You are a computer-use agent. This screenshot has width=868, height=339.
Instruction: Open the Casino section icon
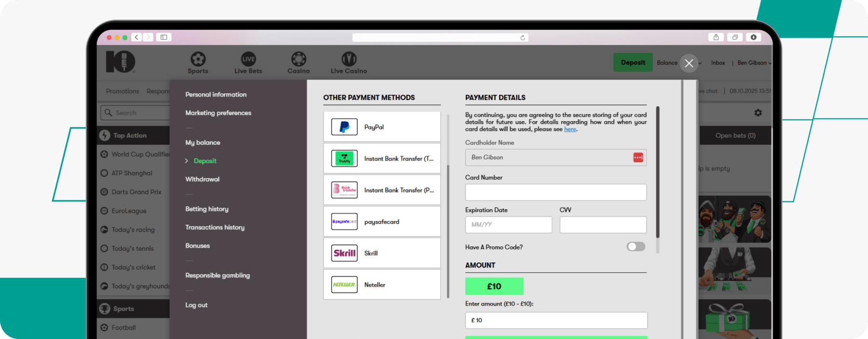[298, 59]
